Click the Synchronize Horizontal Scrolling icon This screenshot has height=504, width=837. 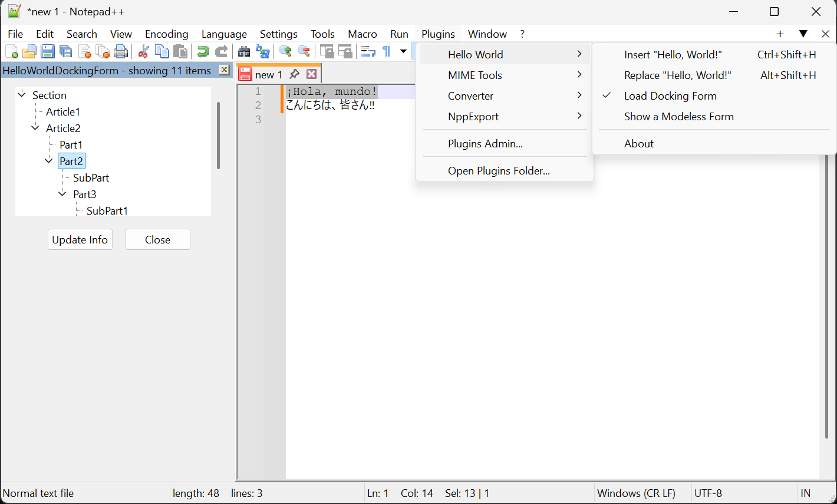pos(345,51)
